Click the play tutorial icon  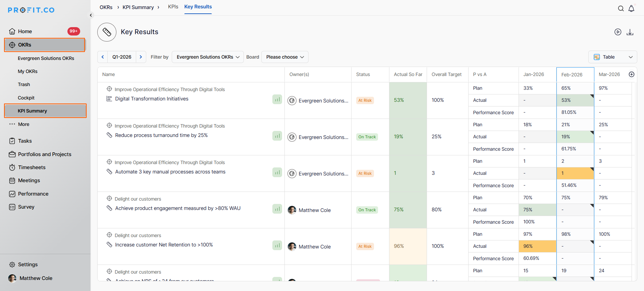click(618, 32)
